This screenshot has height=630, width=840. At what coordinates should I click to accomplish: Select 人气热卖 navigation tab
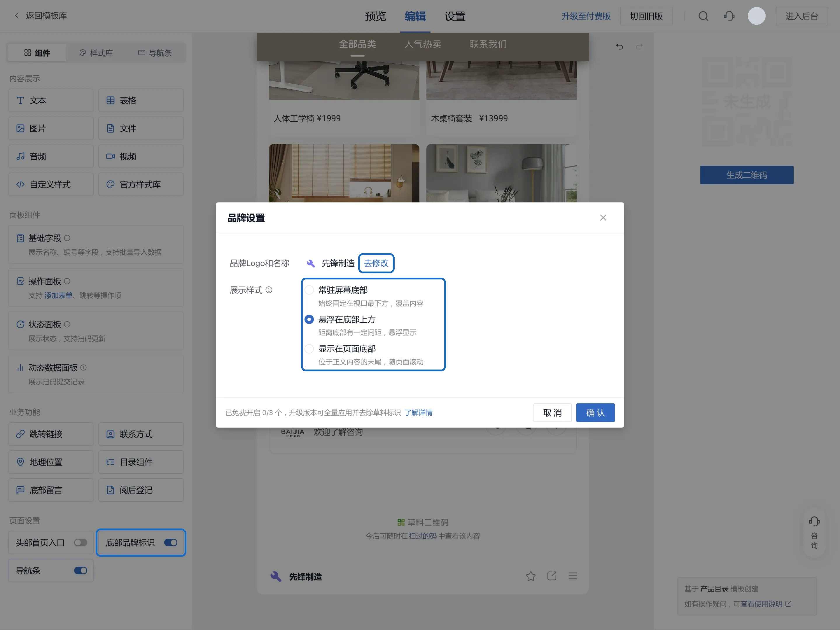coord(423,44)
